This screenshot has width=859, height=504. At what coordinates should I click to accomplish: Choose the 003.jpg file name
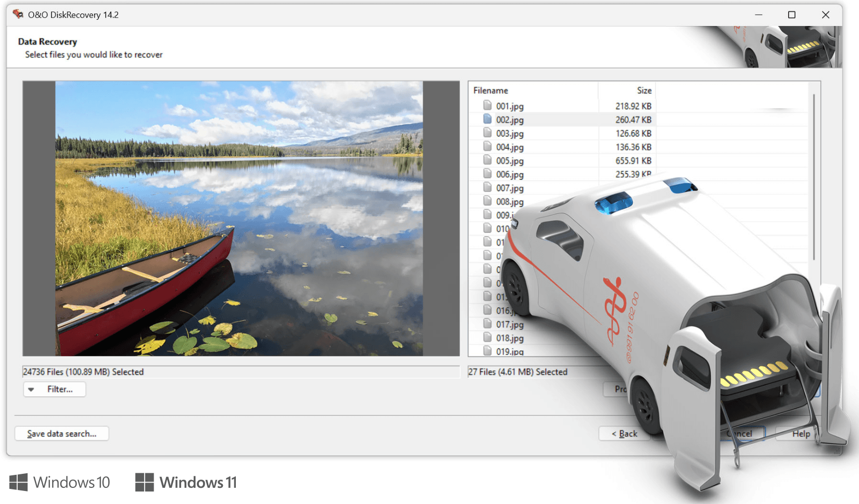(510, 133)
